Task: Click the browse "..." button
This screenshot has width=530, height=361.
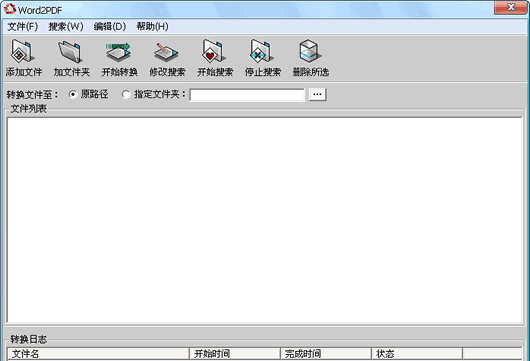Action: (317, 94)
